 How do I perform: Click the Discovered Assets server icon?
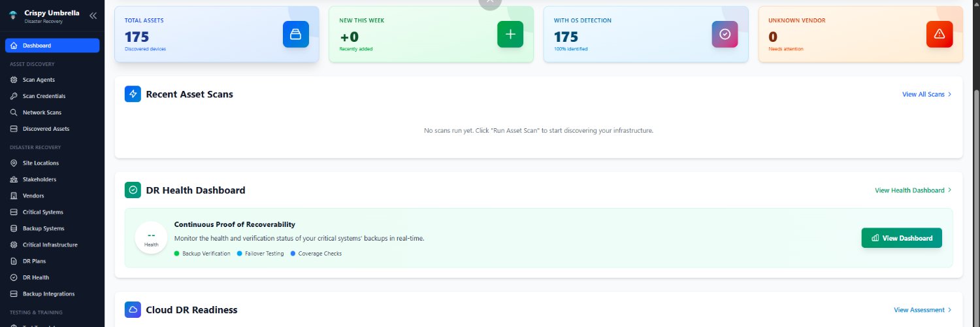point(14,129)
